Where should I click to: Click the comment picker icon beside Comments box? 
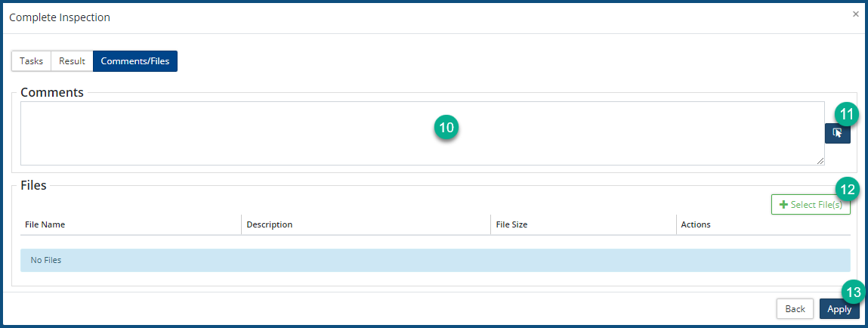(x=837, y=134)
